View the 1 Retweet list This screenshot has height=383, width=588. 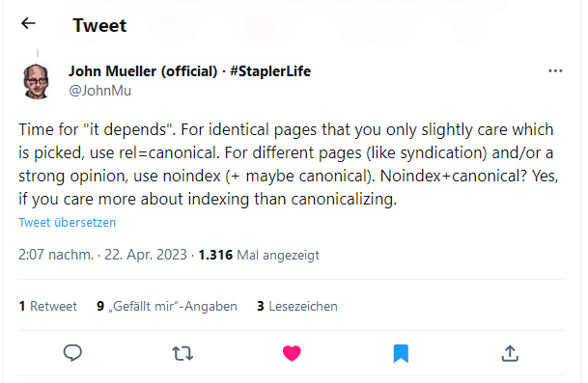[47, 306]
